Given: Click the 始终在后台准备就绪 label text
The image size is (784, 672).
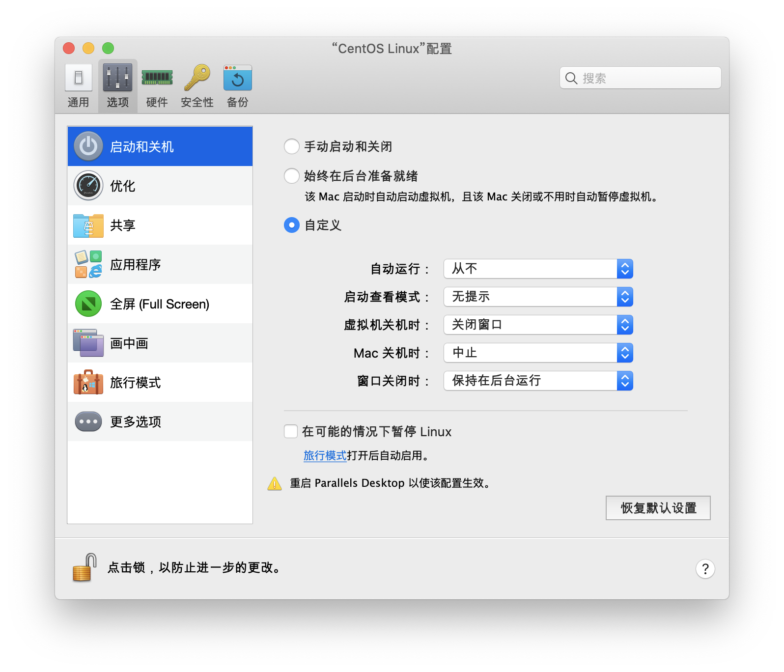Looking at the screenshot, I should pos(361,176).
